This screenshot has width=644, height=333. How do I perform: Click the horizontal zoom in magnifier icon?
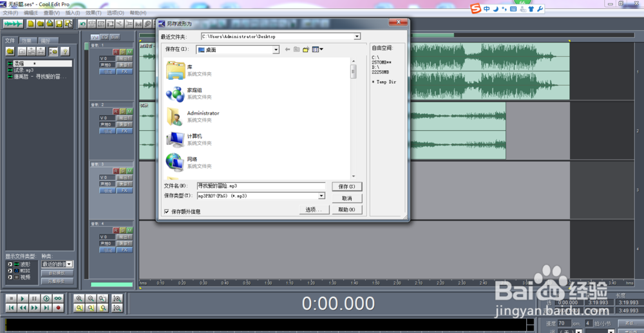pyautogui.click(x=79, y=298)
